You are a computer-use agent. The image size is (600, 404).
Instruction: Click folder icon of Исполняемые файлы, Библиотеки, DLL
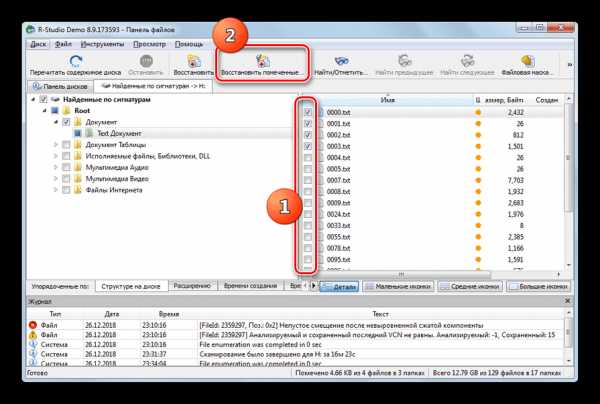[78, 156]
